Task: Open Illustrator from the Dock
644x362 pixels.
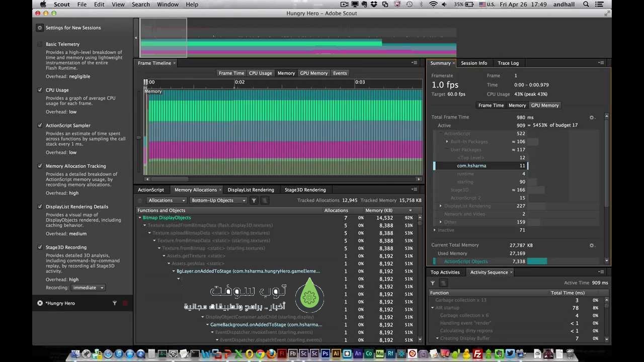Action: point(336,354)
